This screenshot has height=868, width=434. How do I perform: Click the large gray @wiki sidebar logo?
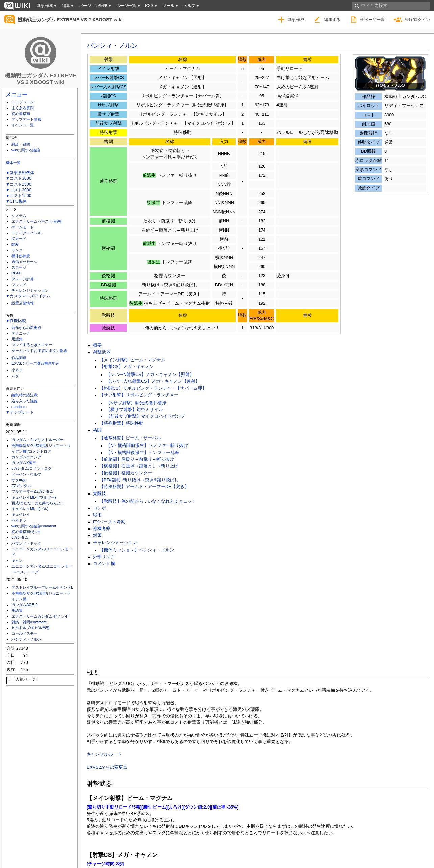click(41, 52)
